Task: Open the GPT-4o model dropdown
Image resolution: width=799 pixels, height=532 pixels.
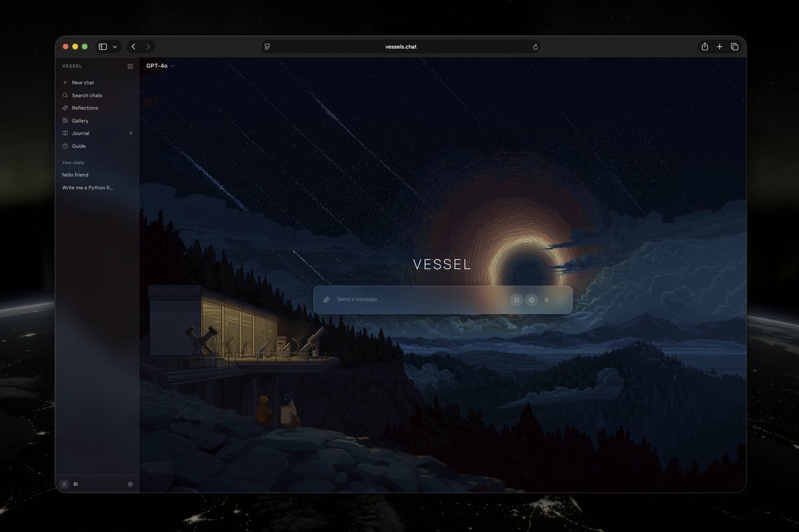Action: coord(160,66)
